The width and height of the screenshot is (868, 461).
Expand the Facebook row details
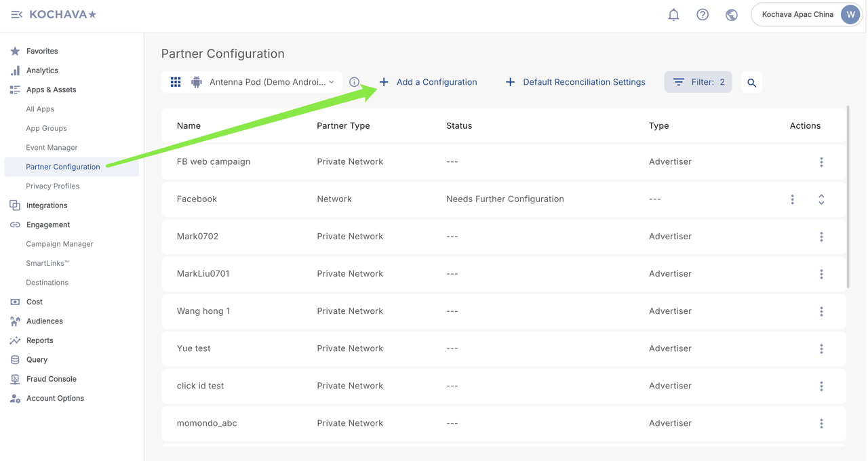point(821,199)
